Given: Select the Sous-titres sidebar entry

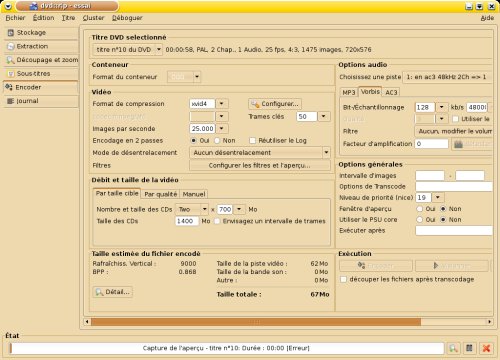Looking at the screenshot, I should tap(41, 74).
